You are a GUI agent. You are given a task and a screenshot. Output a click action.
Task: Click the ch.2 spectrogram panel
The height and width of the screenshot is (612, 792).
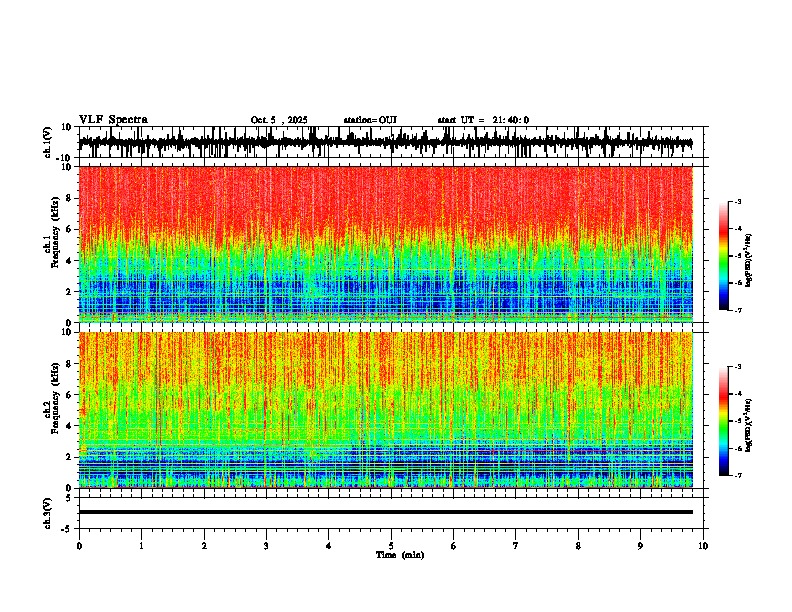[386, 410]
